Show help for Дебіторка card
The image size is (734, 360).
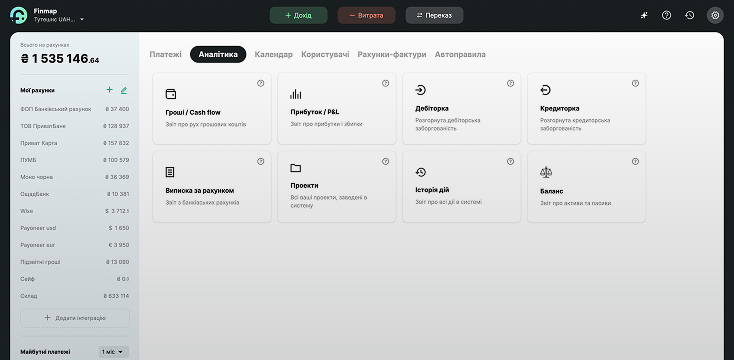tap(510, 83)
